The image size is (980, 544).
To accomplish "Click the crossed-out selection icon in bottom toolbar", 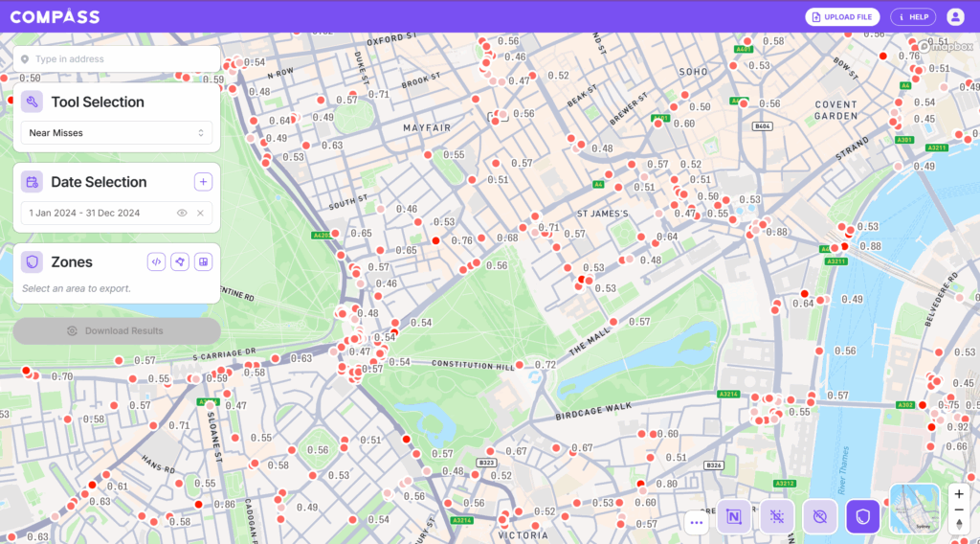I will point(777,517).
